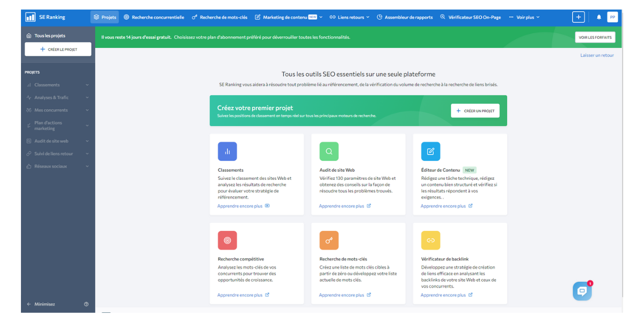The image size is (644, 322).
Task: Click the Éditeur de Contenu card title
Action: coord(441,170)
